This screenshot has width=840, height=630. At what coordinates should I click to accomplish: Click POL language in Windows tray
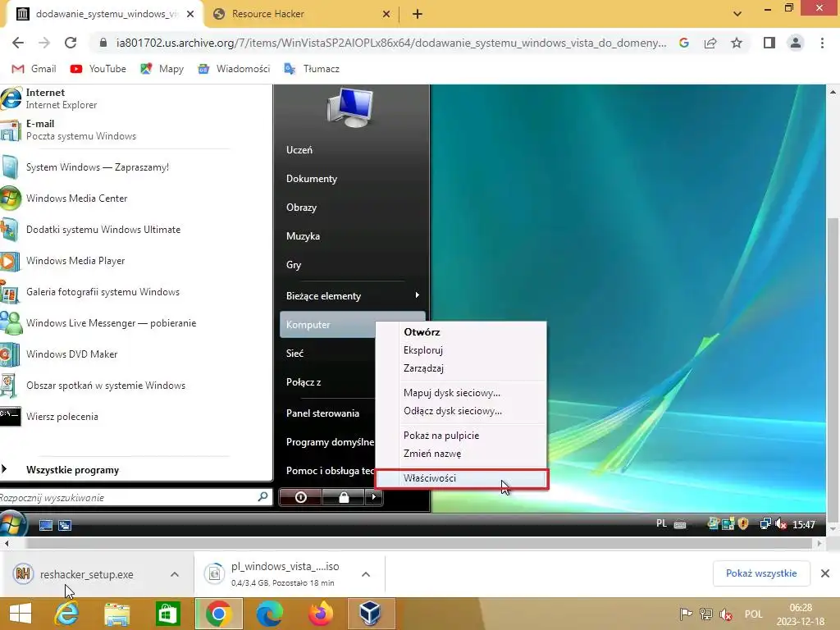pyautogui.click(x=753, y=614)
